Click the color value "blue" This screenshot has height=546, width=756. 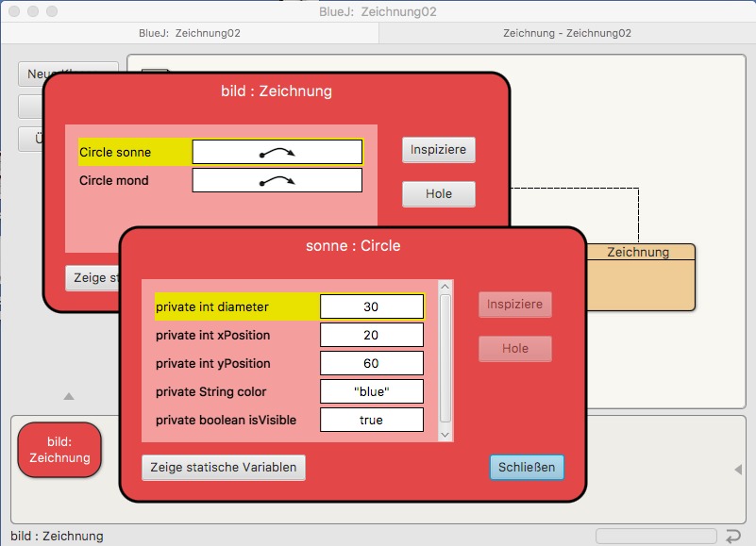(372, 391)
